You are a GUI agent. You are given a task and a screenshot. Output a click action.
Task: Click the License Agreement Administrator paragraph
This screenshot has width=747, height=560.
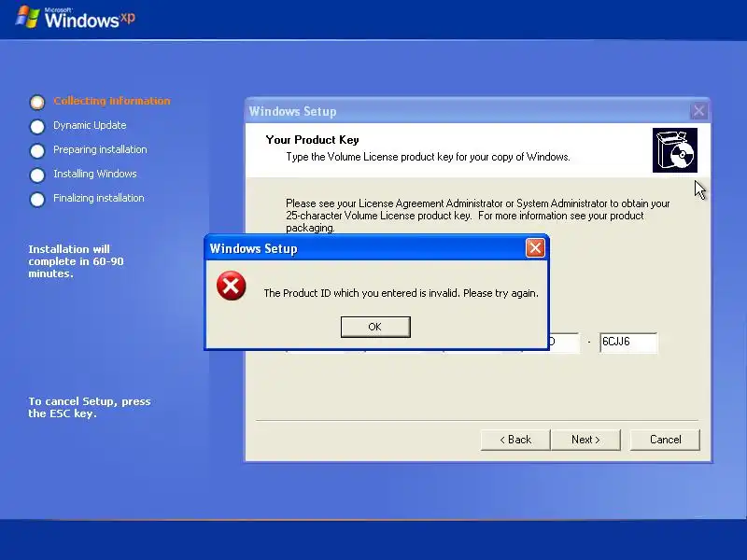tap(478, 216)
